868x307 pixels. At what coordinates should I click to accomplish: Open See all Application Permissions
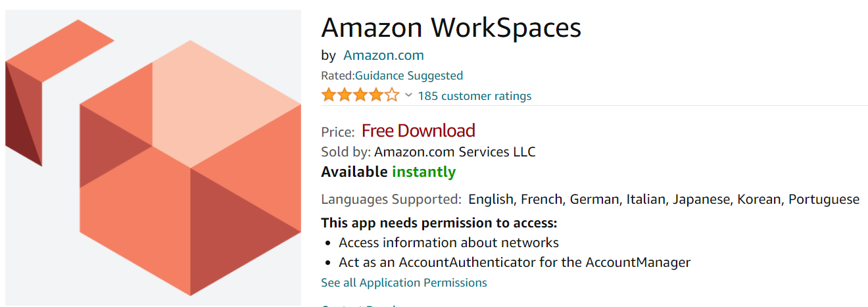tap(404, 283)
